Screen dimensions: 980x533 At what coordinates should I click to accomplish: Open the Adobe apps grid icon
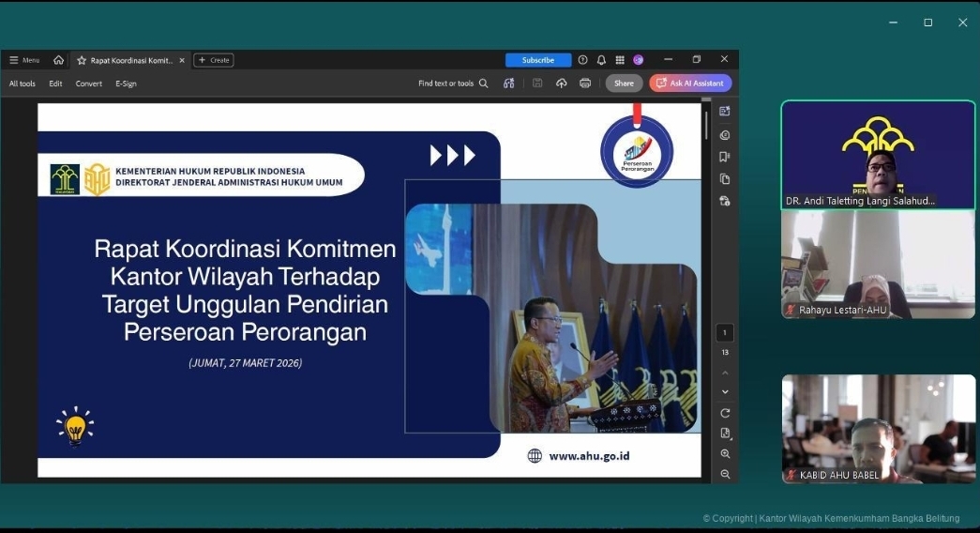[x=620, y=60]
